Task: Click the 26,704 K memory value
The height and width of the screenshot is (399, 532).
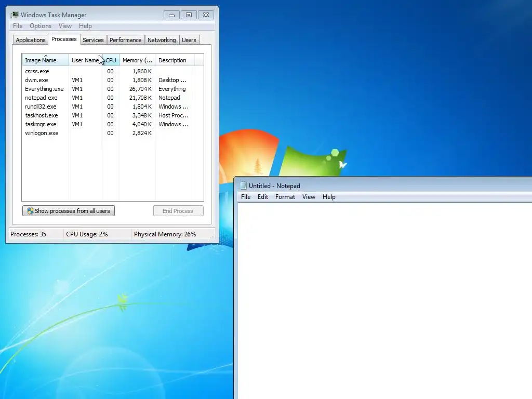Action: coord(140,89)
